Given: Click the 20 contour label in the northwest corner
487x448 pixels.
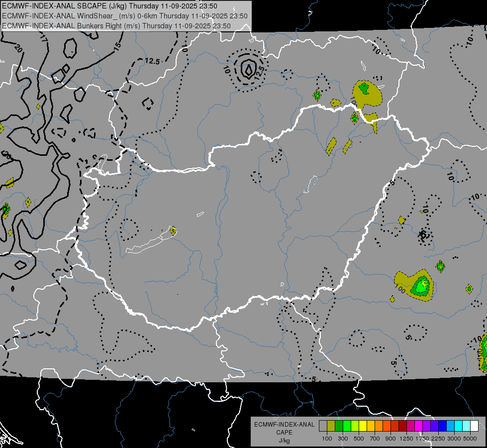Looking at the screenshot, I should [18, 48].
